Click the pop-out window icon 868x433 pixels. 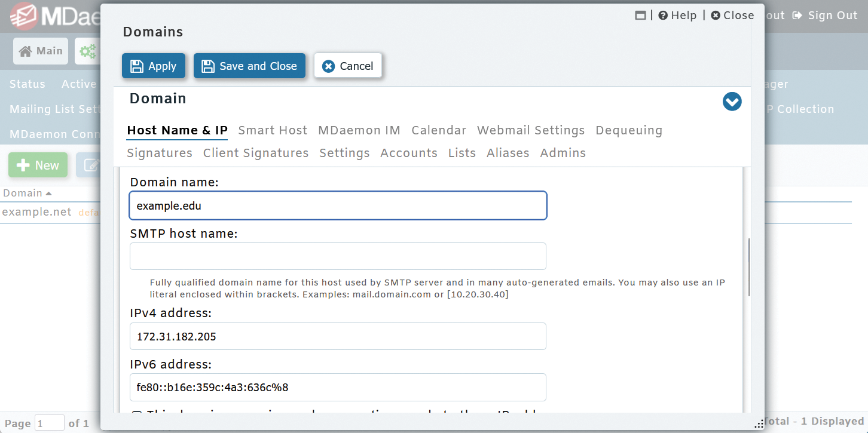[x=640, y=16]
